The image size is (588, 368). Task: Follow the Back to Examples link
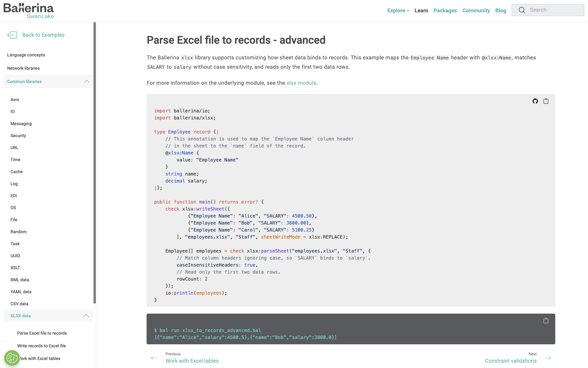click(43, 35)
